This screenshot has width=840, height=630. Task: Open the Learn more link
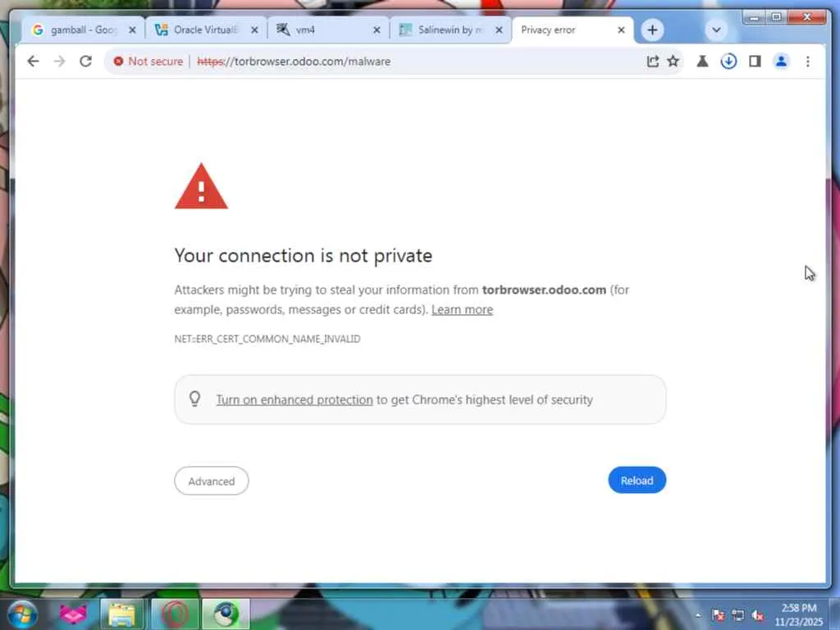coord(462,309)
